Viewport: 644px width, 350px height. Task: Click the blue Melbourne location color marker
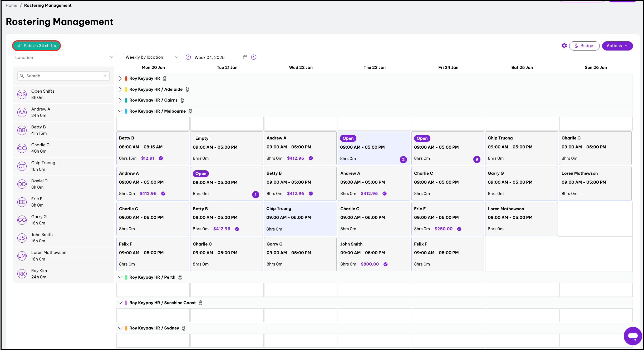(126, 111)
